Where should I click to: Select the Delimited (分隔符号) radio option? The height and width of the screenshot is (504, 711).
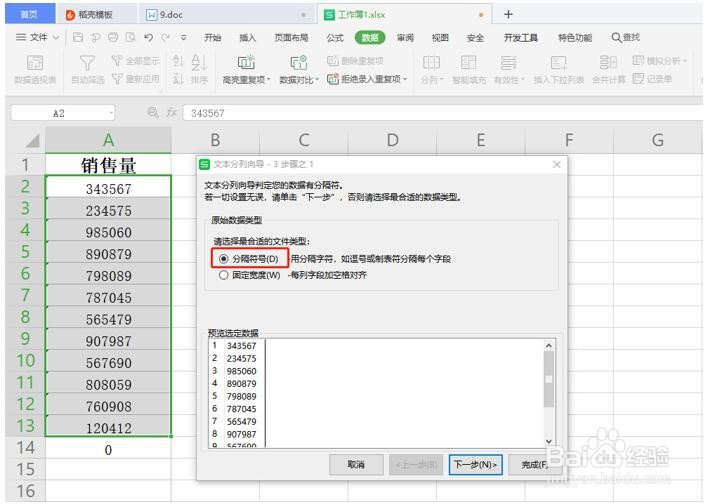pyautogui.click(x=224, y=259)
